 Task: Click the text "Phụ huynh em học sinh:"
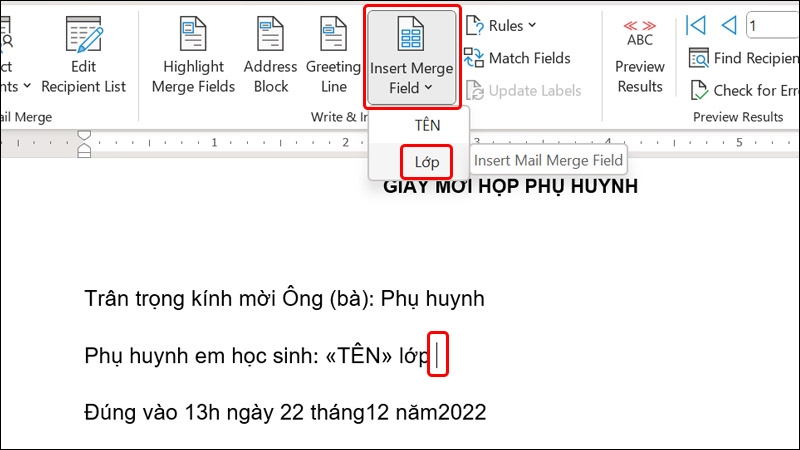tap(202, 356)
